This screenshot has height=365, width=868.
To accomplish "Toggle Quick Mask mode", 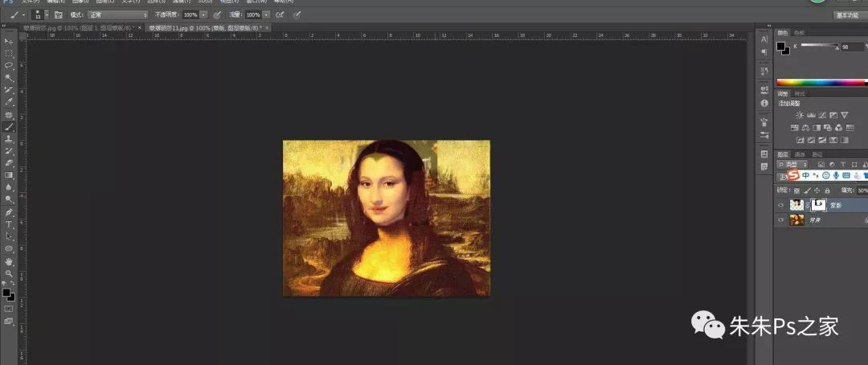I will [x=9, y=309].
